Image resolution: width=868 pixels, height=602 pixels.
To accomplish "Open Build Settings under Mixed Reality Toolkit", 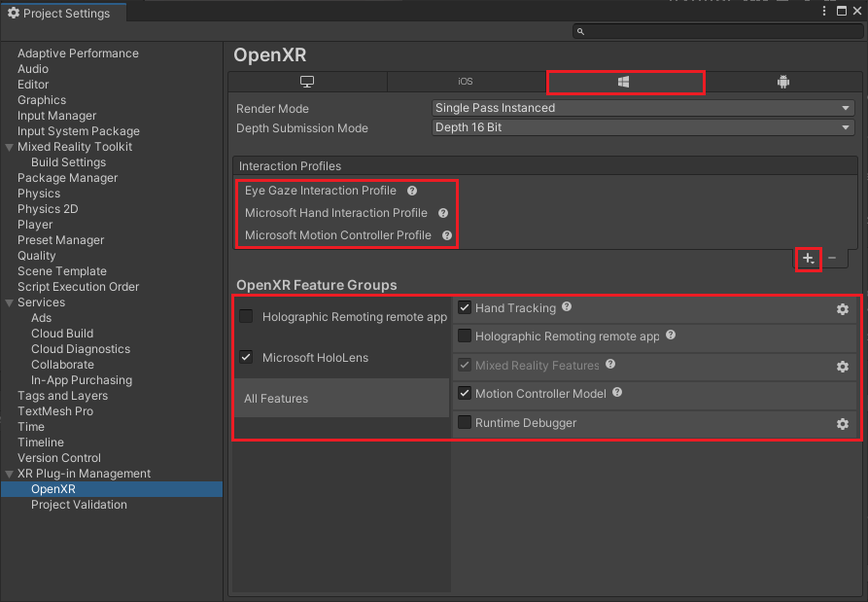I will (68, 162).
